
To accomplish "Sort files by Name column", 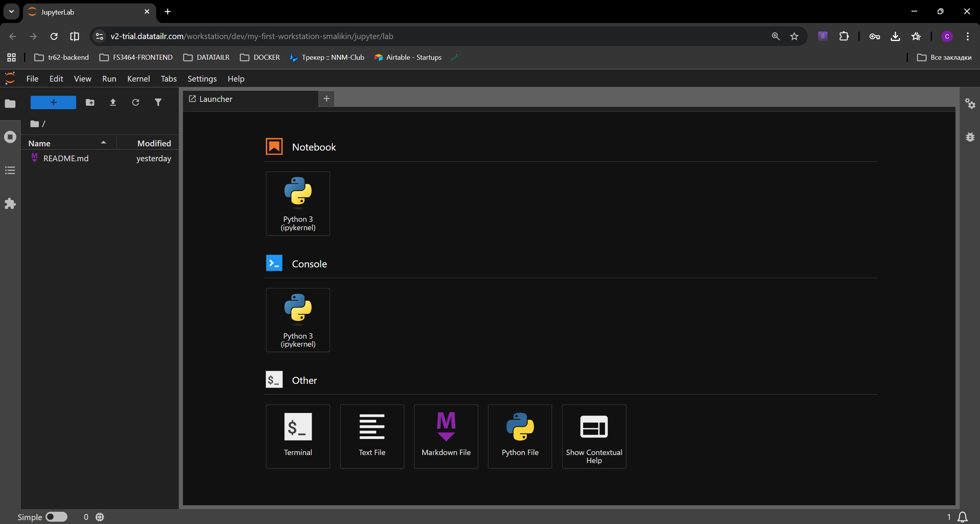I will click(x=69, y=143).
